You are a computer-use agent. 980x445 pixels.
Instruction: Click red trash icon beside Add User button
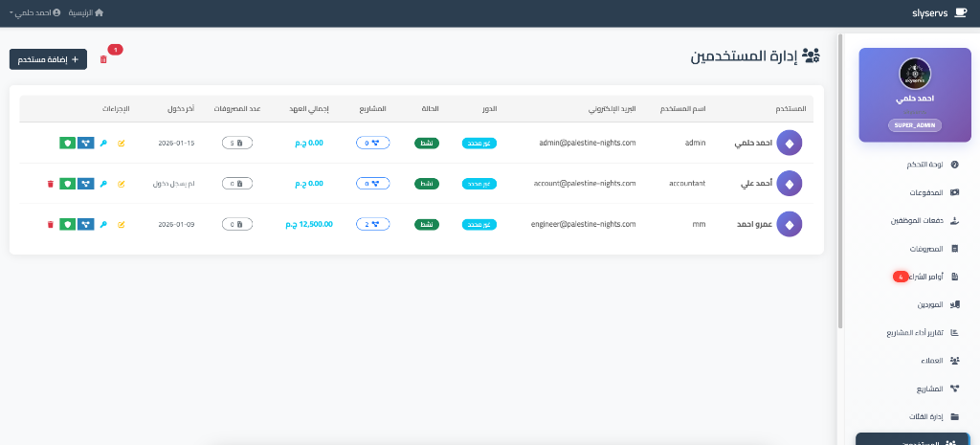pyautogui.click(x=103, y=59)
